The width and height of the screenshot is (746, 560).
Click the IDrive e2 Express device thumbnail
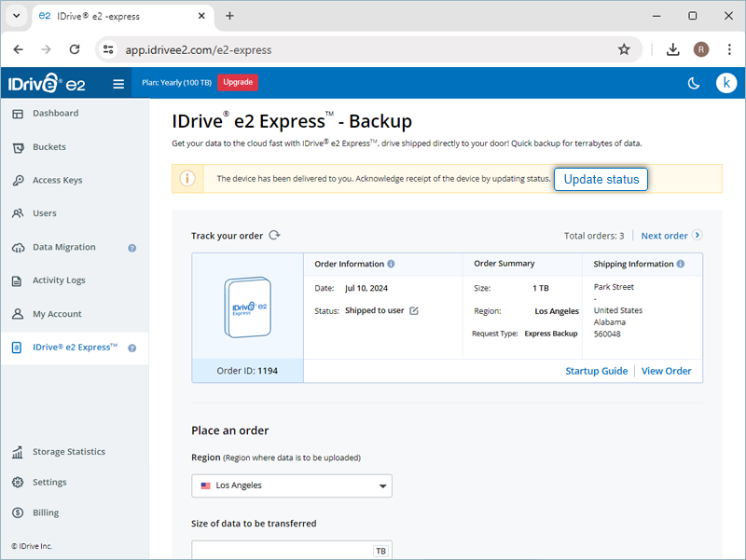tap(247, 307)
